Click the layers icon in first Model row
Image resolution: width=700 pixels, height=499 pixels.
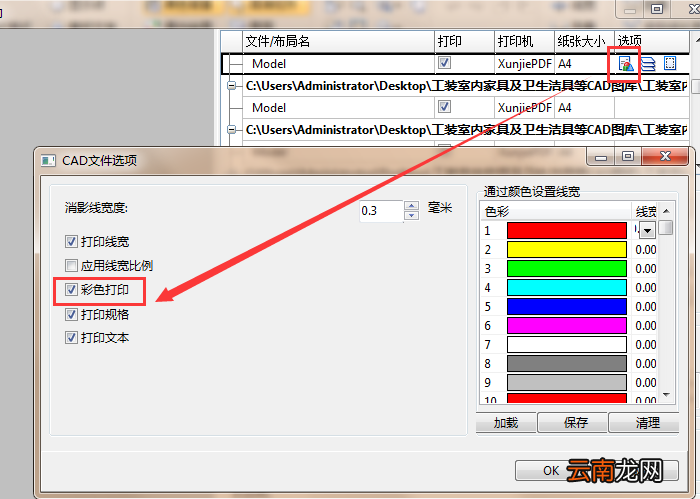click(x=648, y=64)
